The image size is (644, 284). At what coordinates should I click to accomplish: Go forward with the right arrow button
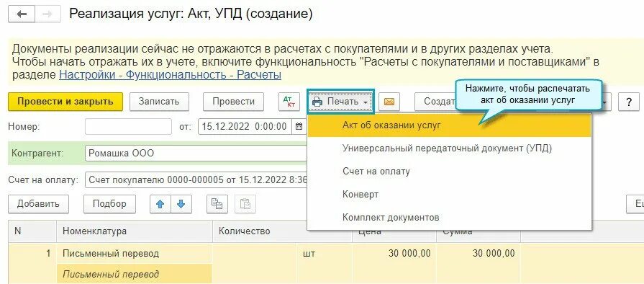(47, 14)
